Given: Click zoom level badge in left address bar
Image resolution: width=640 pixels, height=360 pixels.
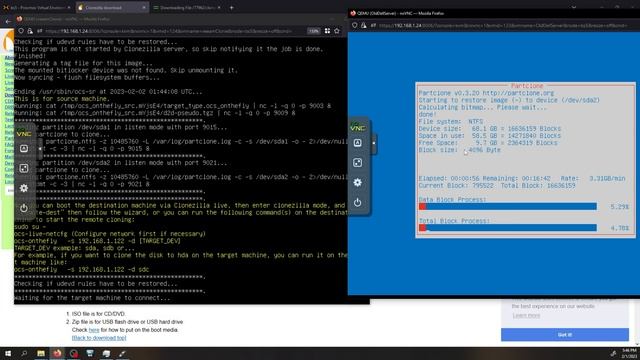Looking at the screenshot, I should tap(313, 31).
